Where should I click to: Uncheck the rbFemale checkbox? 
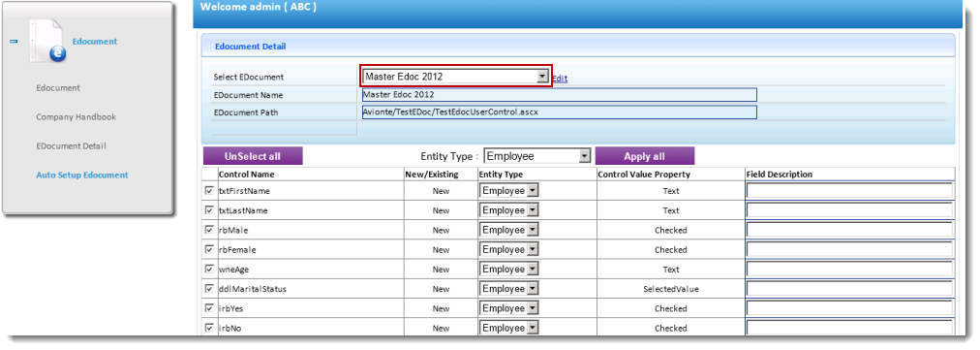click(209, 249)
